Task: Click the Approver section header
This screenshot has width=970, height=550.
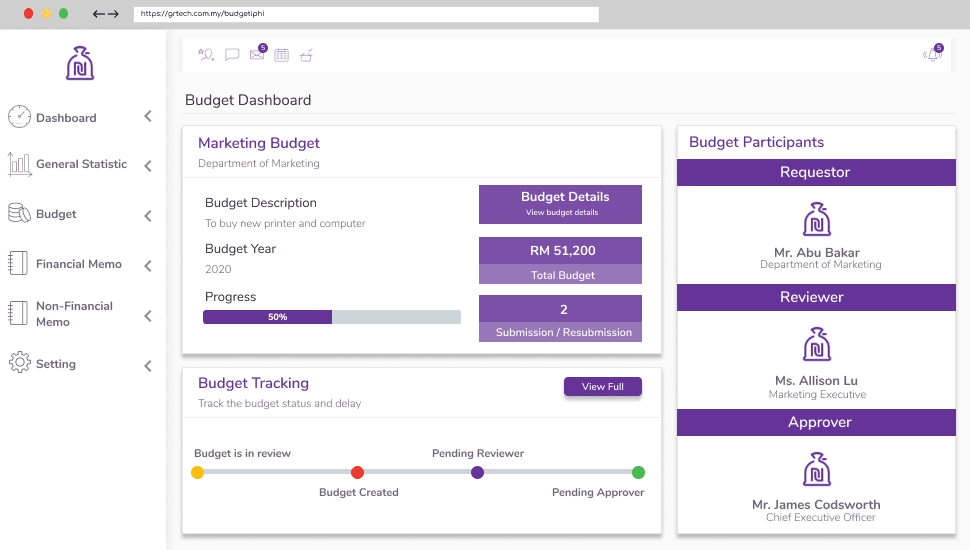Action: click(x=817, y=423)
